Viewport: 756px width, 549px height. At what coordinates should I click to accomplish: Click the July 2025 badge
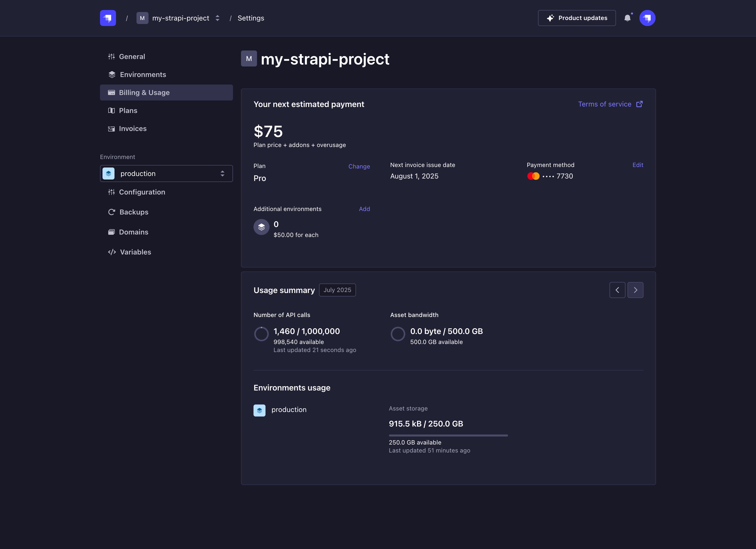click(x=337, y=290)
